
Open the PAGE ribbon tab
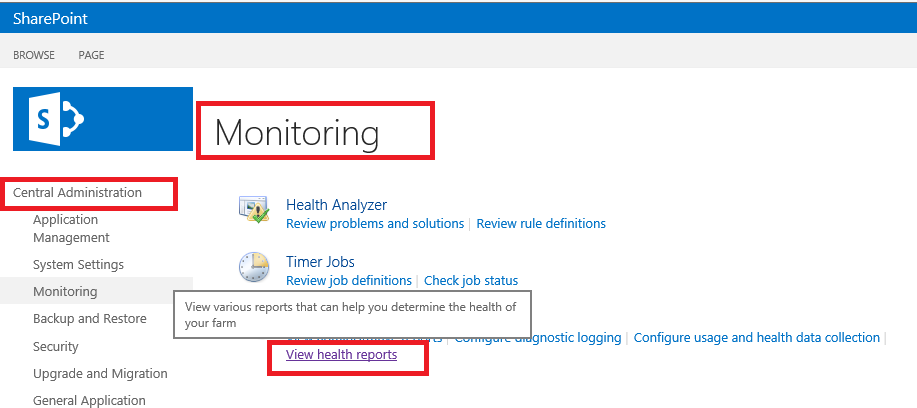[91, 55]
